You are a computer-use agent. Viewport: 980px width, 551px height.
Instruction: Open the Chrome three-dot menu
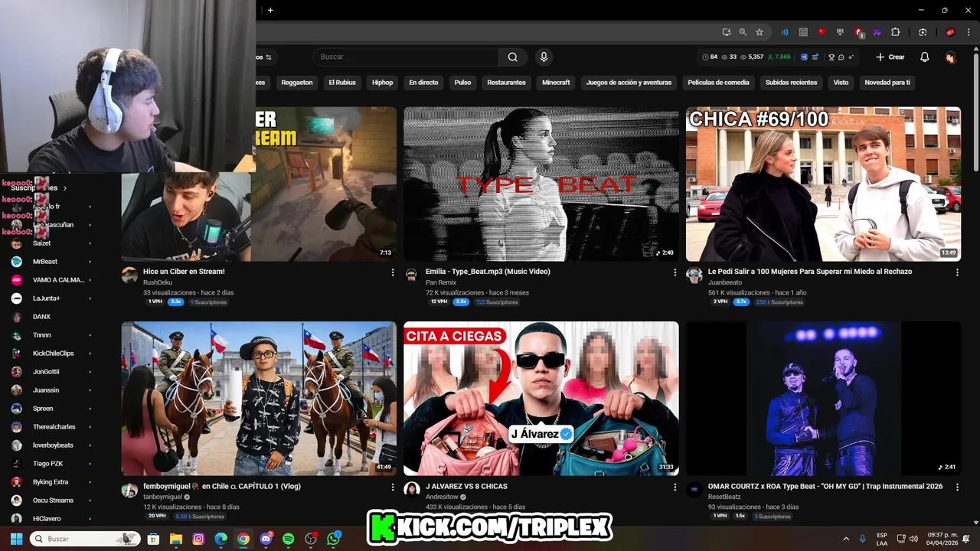coord(969,32)
